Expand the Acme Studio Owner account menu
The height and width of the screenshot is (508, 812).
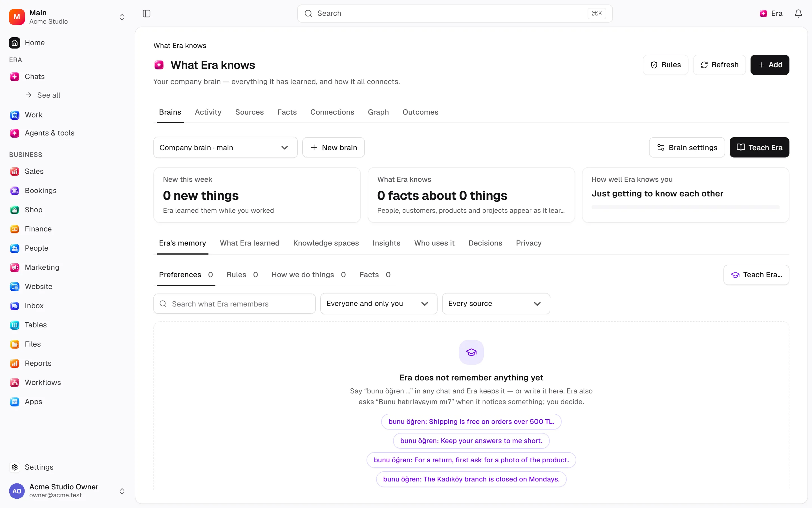(67, 491)
